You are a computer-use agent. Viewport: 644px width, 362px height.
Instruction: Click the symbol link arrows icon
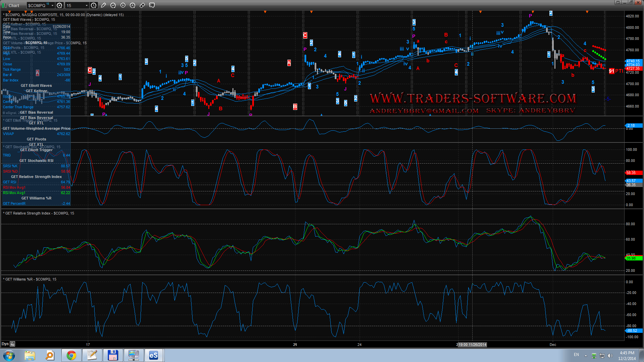(x=142, y=5)
